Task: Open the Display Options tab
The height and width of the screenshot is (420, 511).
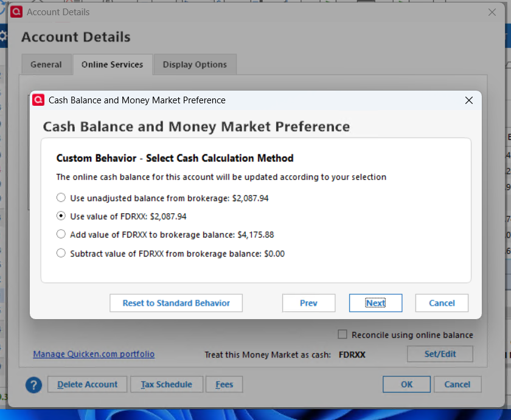Action: click(x=195, y=64)
